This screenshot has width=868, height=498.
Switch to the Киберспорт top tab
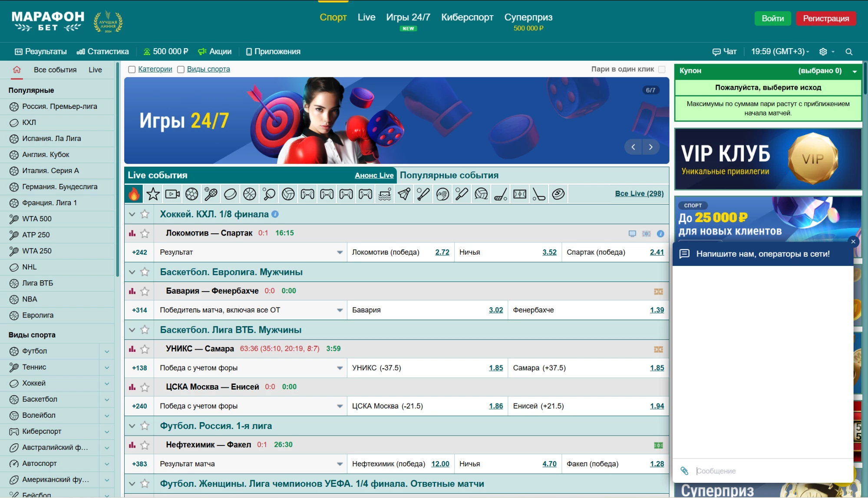click(x=467, y=17)
